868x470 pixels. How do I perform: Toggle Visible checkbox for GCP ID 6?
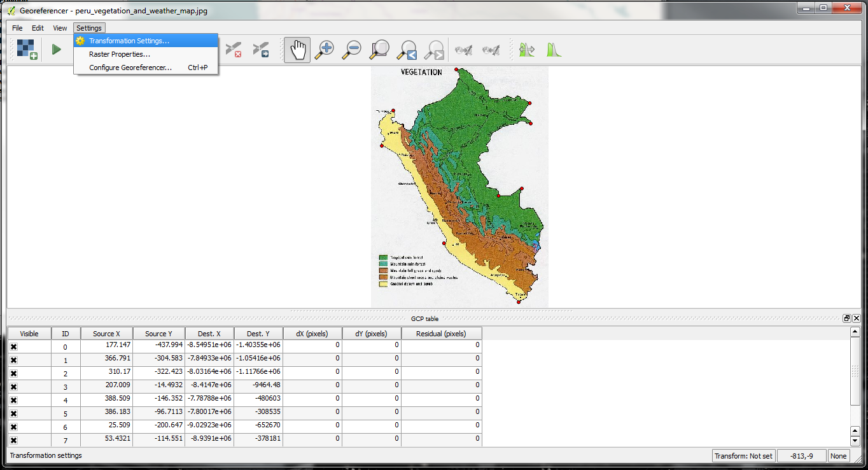[x=13, y=427]
